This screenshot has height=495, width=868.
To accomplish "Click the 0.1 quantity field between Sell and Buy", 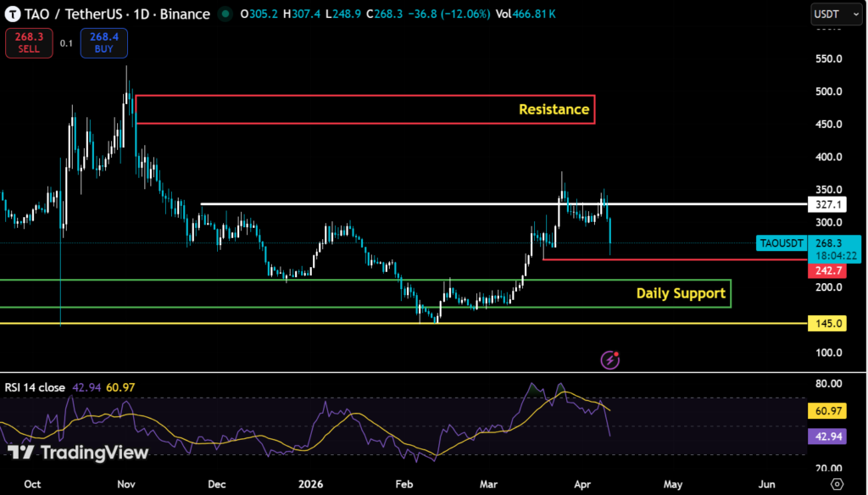I will (x=66, y=43).
